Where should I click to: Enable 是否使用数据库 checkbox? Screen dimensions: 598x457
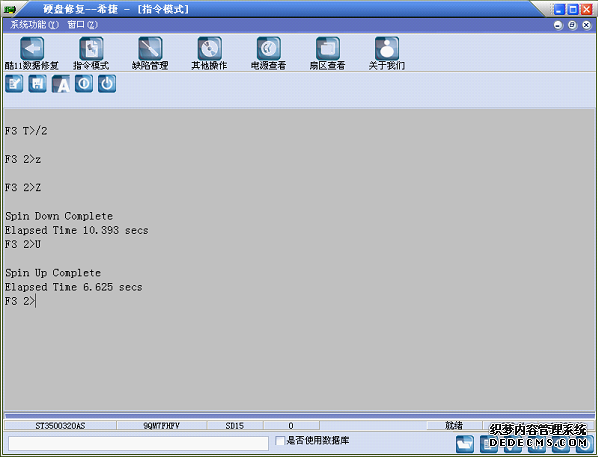(x=280, y=441)
